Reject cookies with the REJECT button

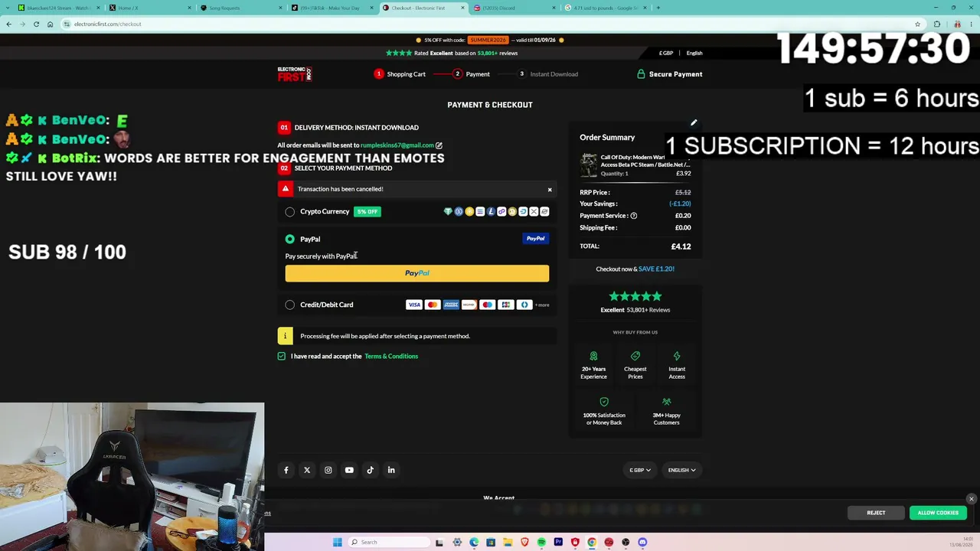click(876, 513)
